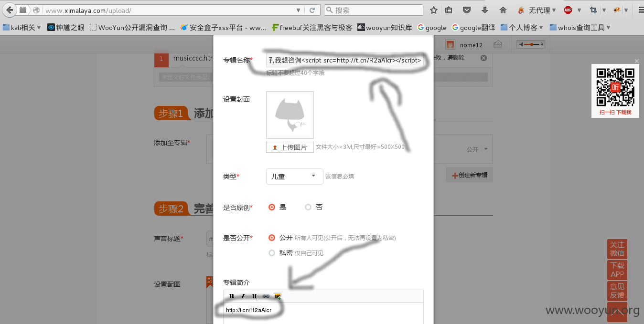The height and width of the screenshot is (324, 644).
Task: Open wooyun知识库 bookmark
Action: [x=385, y=28]
